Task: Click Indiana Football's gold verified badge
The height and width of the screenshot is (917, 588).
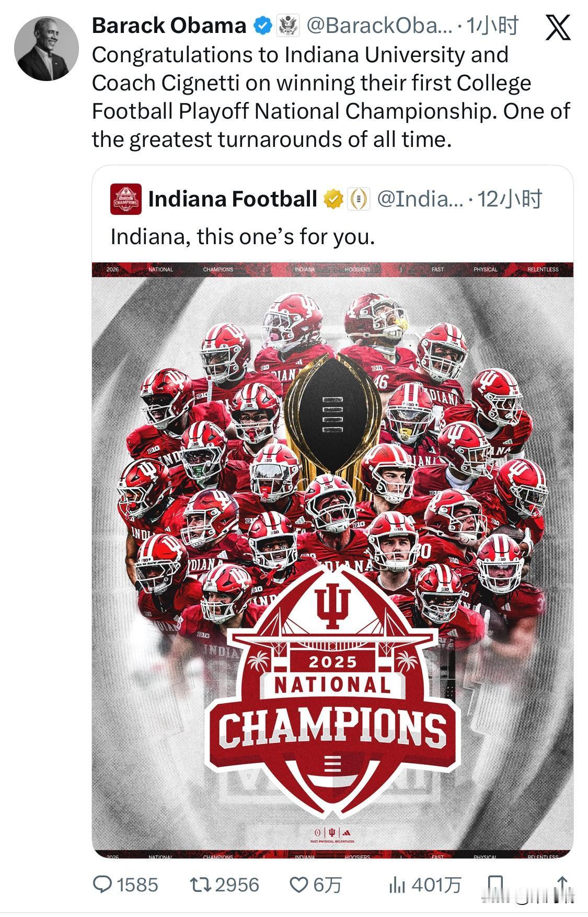Action: click(333, 199)
